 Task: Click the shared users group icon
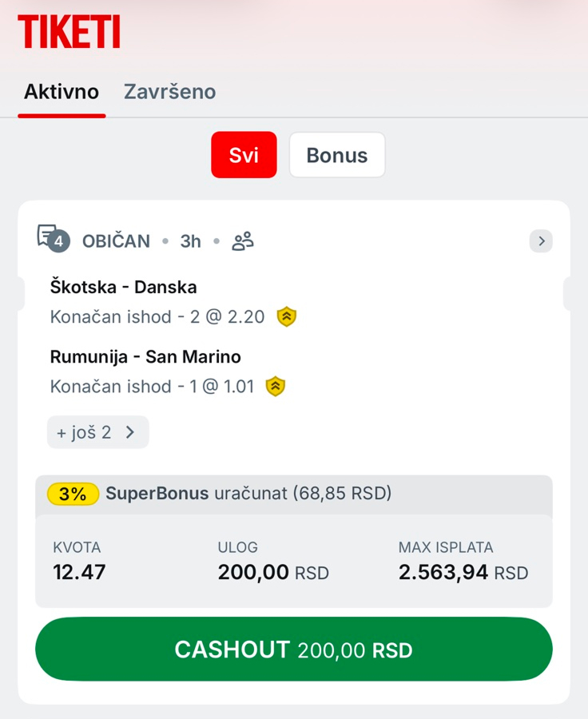pos(243,241)
